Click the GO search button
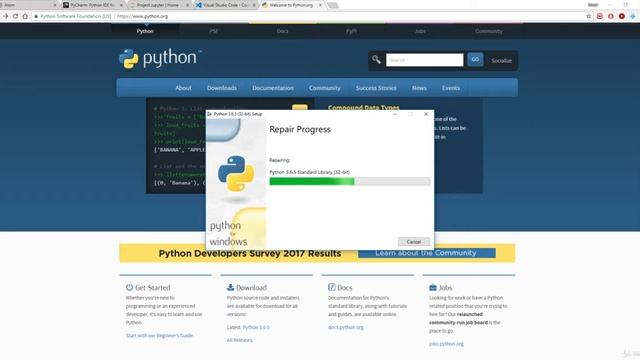This screenshot has height=360, width=640. pos(475,60)
